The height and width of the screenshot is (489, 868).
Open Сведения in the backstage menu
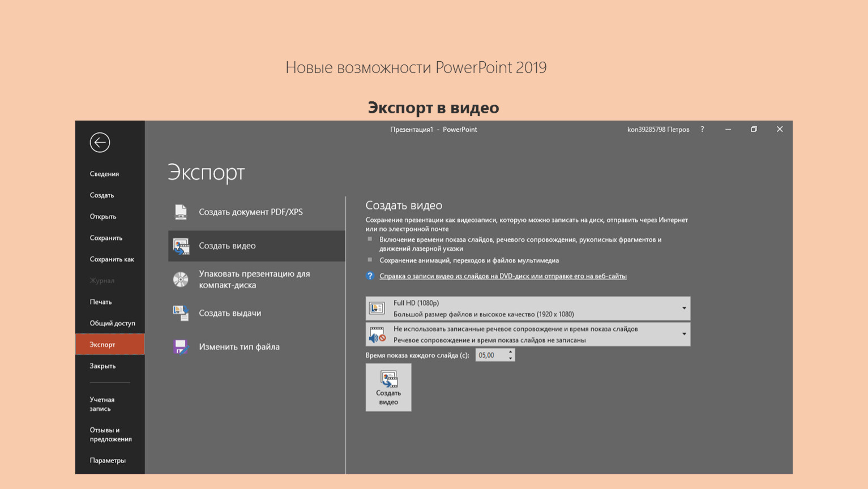pos(105,174)
